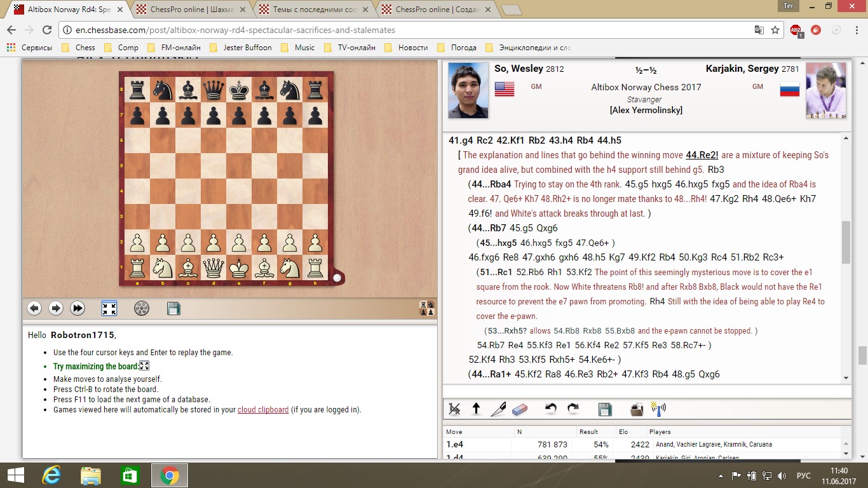Image resolution: width=868 pixels, height=488 pixels.
Task: Click the notation scrollbar down arrow
Action: click(846, 378)
